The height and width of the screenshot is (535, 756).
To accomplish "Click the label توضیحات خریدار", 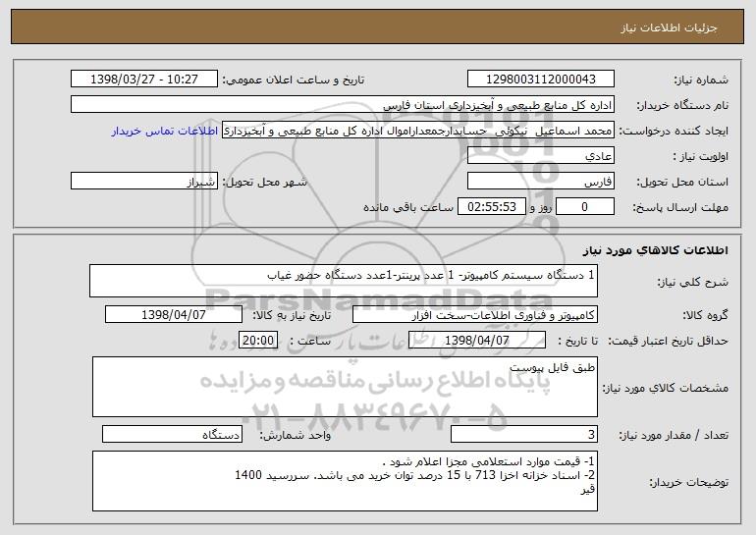I will coord(688,482).
